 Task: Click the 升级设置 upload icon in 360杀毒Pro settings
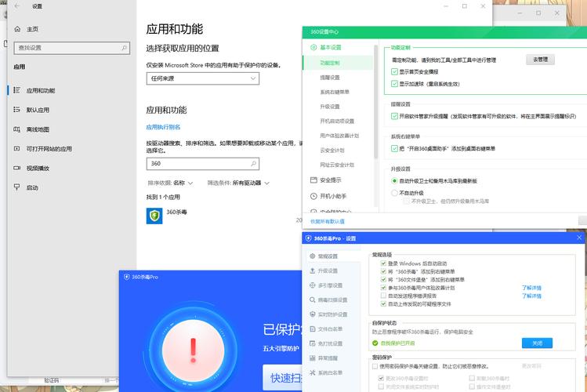312,270
